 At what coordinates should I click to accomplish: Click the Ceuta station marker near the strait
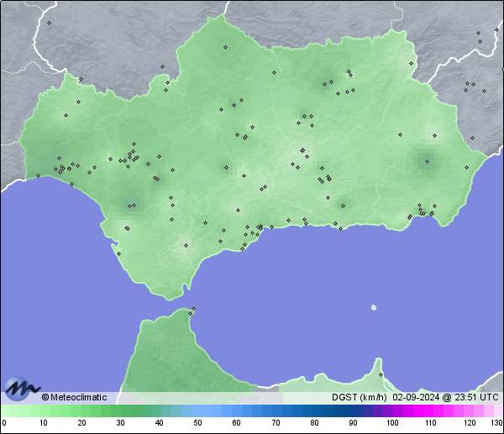192,309
